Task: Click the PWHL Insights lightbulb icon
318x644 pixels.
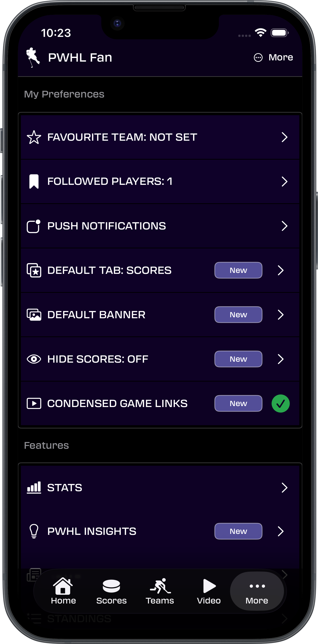Action: [34, 531]
